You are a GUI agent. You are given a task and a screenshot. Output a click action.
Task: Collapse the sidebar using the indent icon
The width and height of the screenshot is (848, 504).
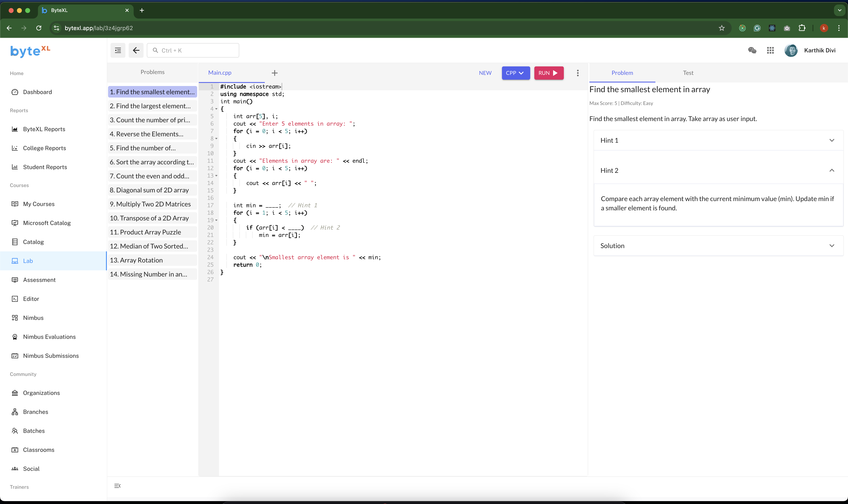pos(118,50)
